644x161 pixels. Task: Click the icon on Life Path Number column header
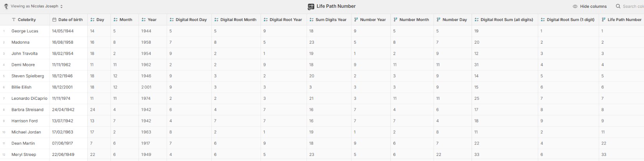[x=603, y=19]
